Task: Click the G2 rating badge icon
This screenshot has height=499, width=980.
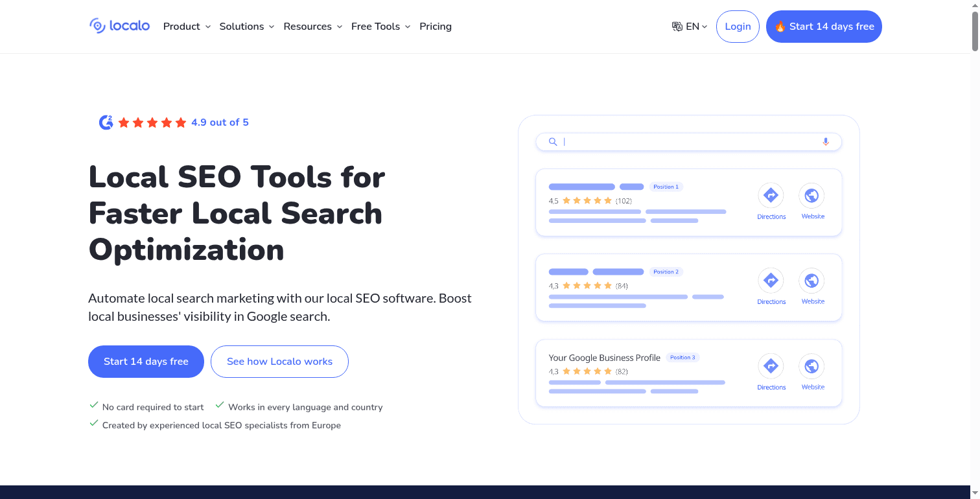Action: [x=105, y=122]
